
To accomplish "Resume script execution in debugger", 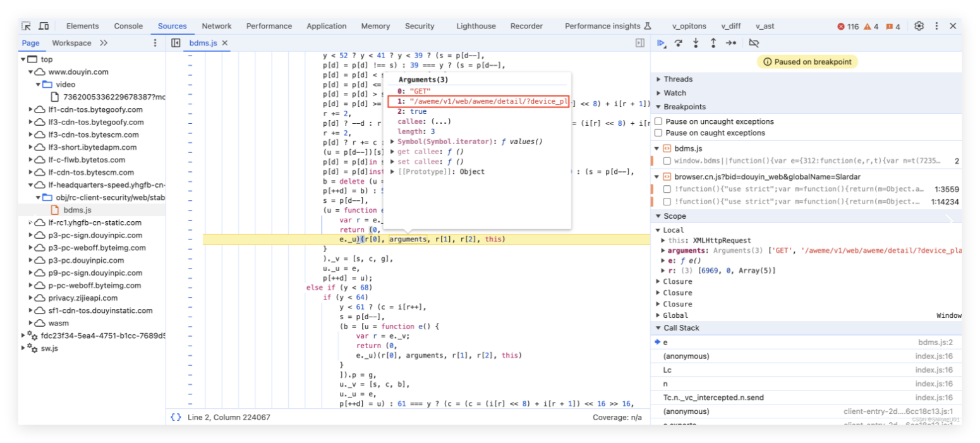I will coord(661,43).
